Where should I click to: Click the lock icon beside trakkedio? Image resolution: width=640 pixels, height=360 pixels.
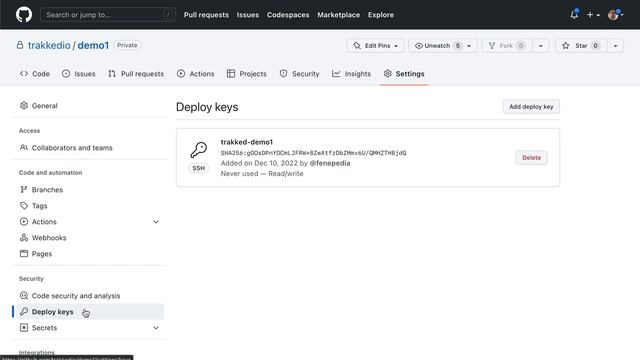coord(20,45)
